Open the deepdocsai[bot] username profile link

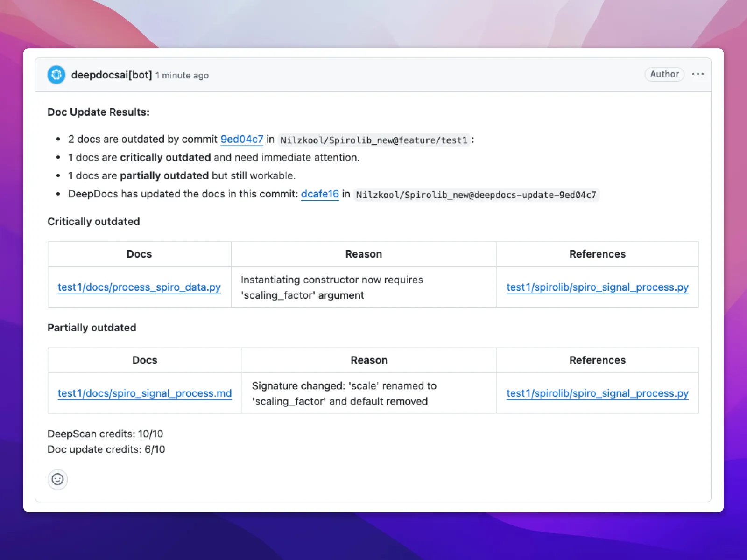pos(112,75)
